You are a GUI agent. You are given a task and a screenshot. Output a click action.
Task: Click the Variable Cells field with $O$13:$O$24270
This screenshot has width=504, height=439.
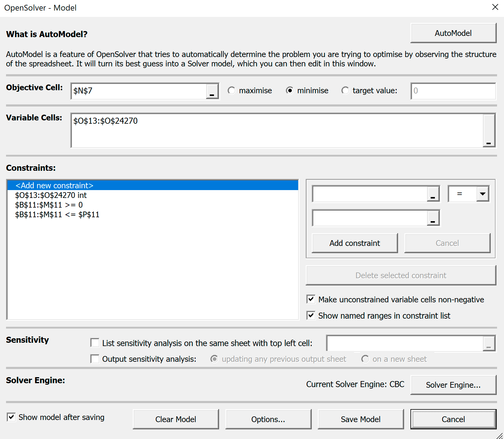[277, 130]
